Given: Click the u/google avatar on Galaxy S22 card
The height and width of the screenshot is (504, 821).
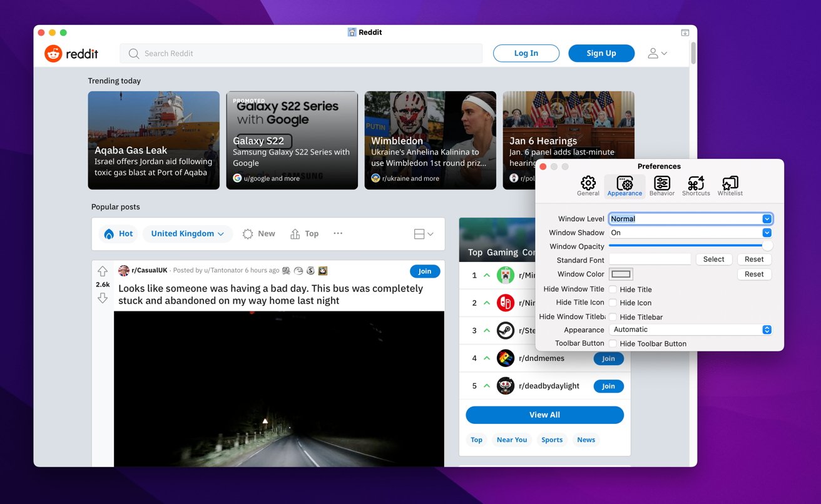Looking at the screenshot, I should pos(237,178).
